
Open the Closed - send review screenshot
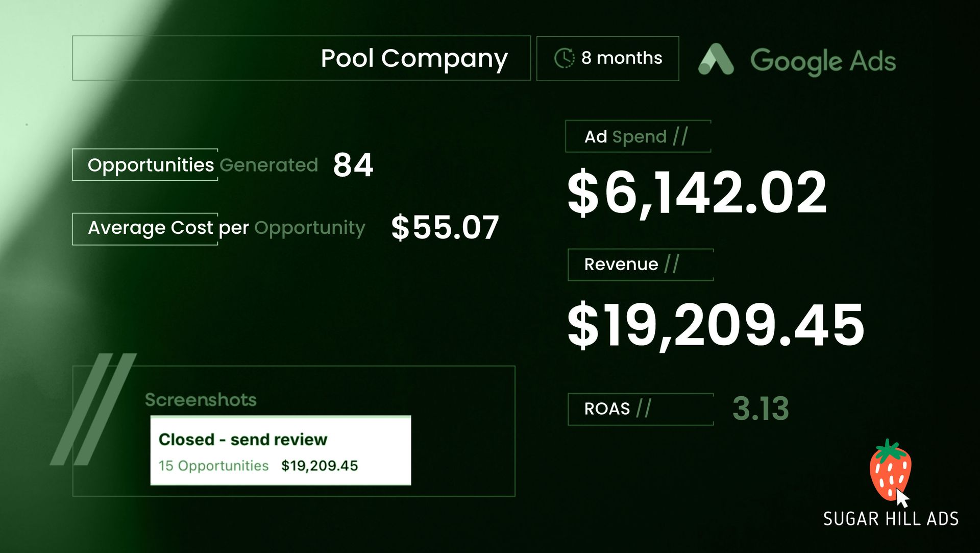[280, 450]
